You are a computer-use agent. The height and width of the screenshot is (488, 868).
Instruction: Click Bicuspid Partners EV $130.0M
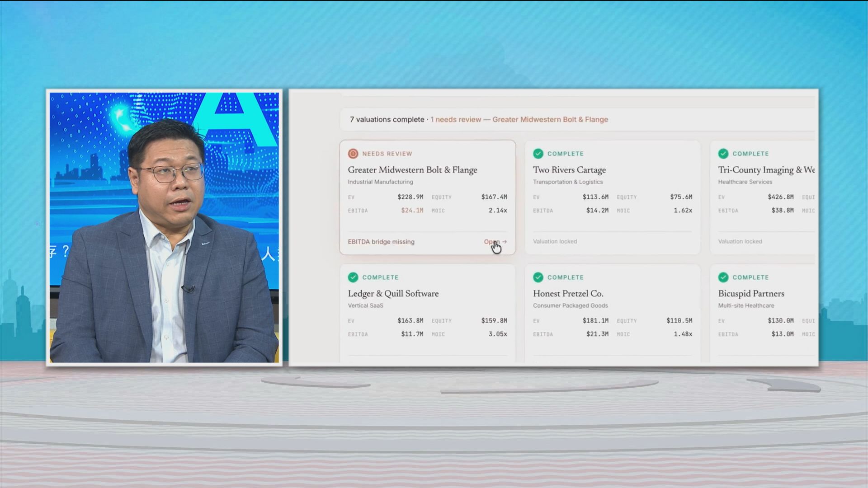(x=781, y=321)
